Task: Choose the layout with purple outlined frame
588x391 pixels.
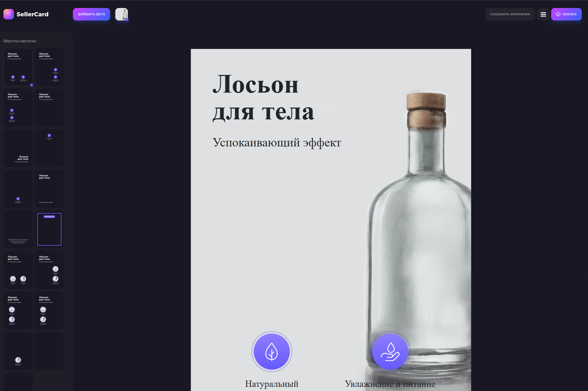Action: [x=49, y=229]
